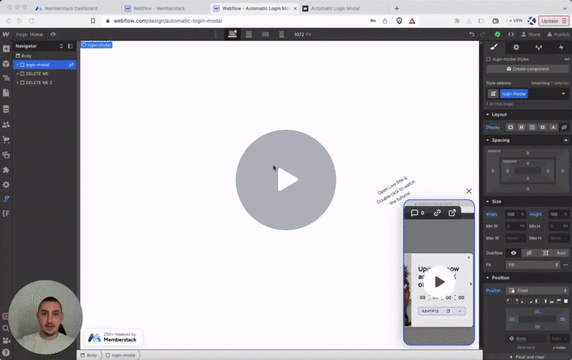This screenshot has width=572, height=360.
Task: Click the Height input field
Action: 558,214
